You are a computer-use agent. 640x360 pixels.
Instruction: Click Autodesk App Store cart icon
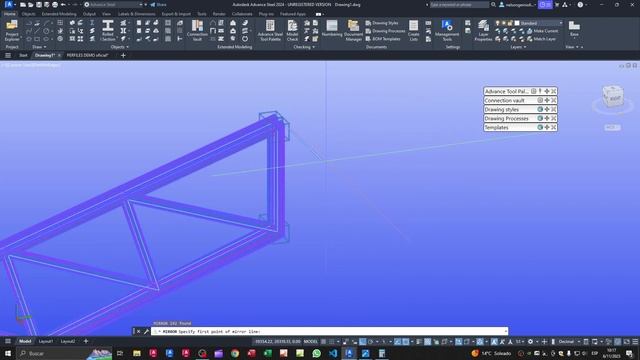coord(557,4)
